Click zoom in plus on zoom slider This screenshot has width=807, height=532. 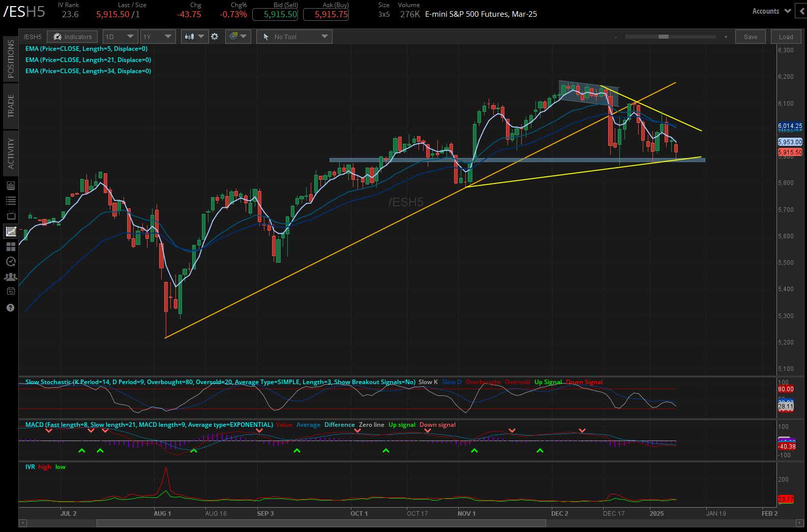pos(726,37)
